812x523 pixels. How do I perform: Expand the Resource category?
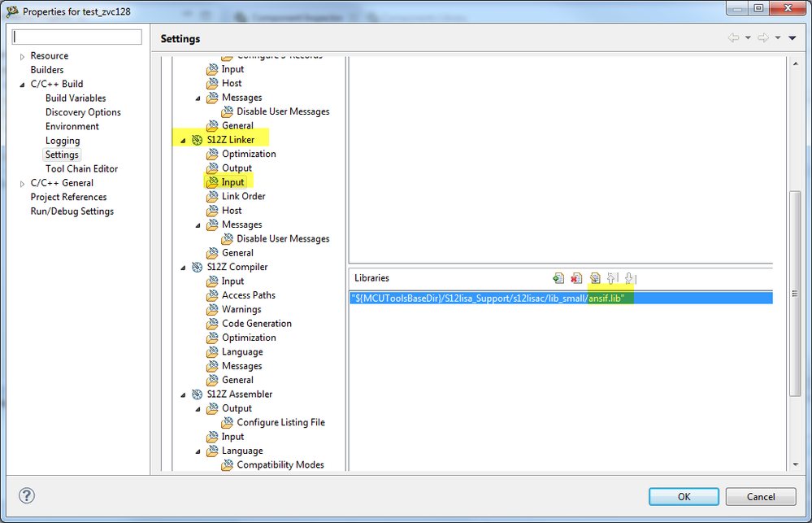click(22, 56)
